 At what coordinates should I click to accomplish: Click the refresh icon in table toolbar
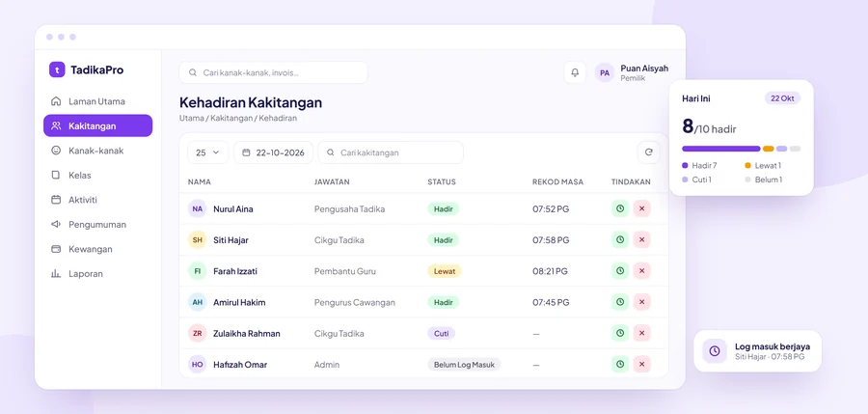tap(649, 152)
